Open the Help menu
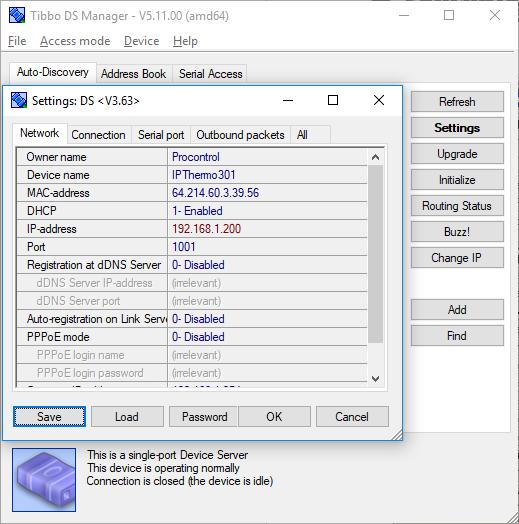The height and width of the screenshot is (524, 519). pos(185,41)
